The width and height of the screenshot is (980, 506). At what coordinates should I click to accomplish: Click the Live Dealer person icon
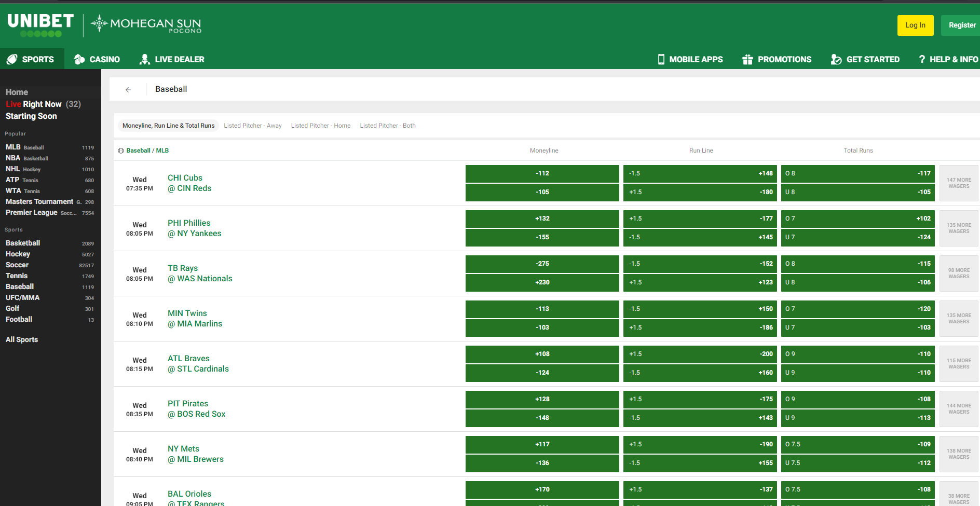[x=145, y=59]
